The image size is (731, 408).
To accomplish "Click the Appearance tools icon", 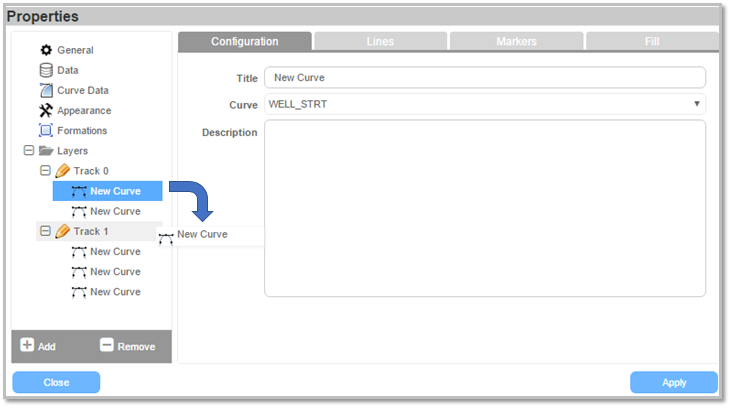I will [46, 111].
